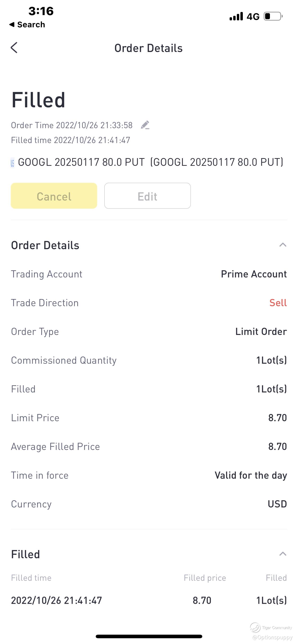Tap the cellular signal bars icon
This screenshot has width=298, height=644.
pyautogui.click(x=236, y=17)
